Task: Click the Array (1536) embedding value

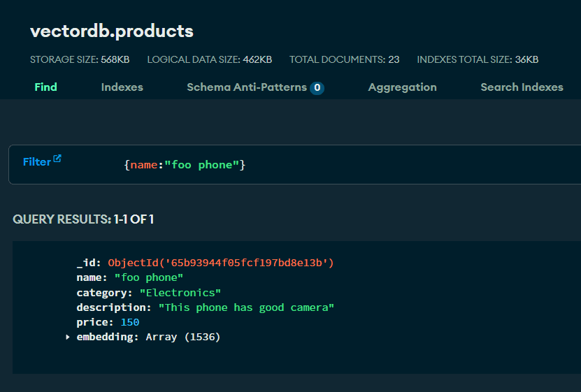Action: [x=182, y=337]
